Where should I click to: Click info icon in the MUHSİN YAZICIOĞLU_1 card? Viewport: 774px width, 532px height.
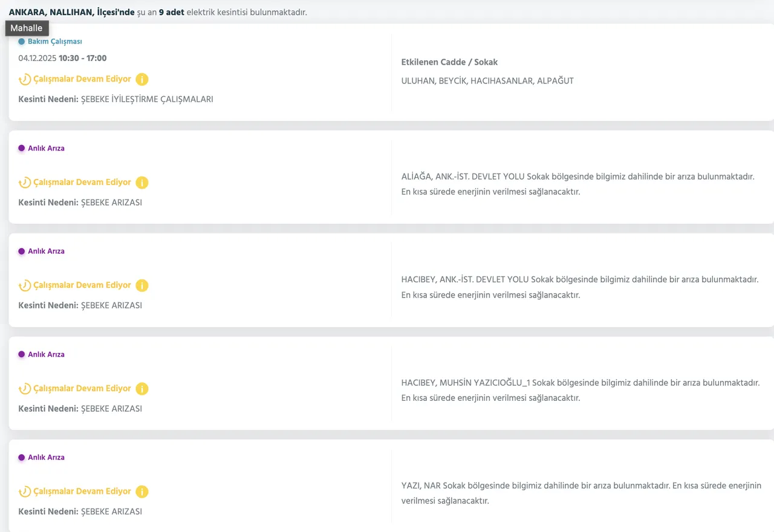[141, 389]
